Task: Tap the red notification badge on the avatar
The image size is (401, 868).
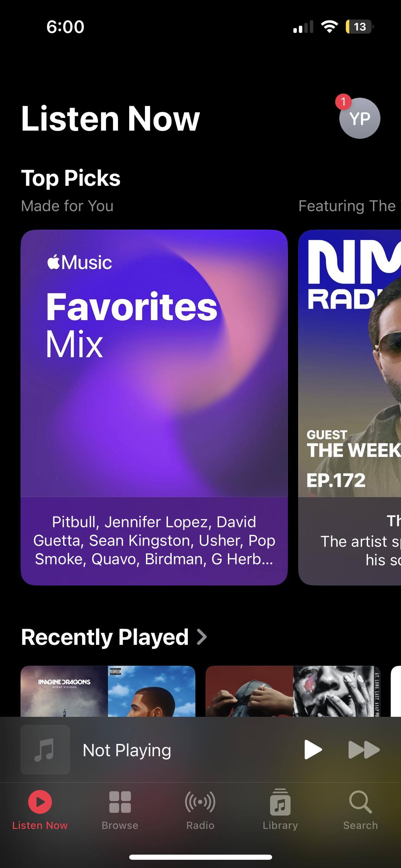Action: click(x=343, y=102)
